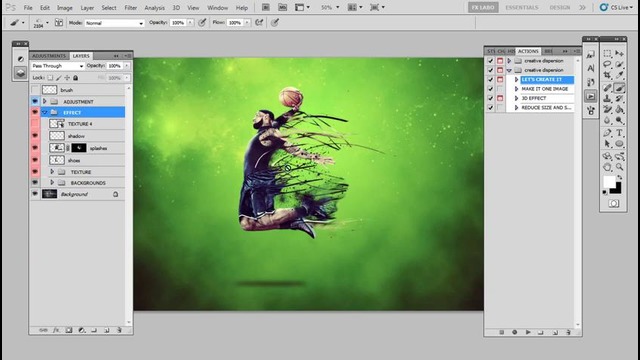Select the Lasso tool

tap(607, 64)
